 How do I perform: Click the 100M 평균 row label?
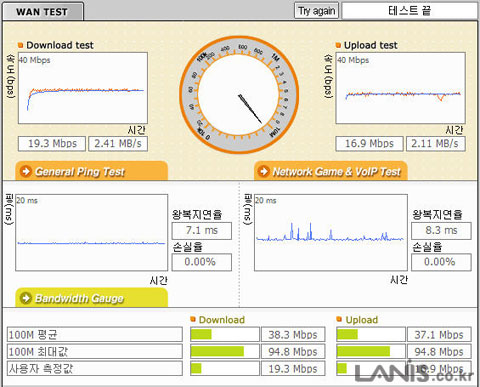[x=95, y=334]
